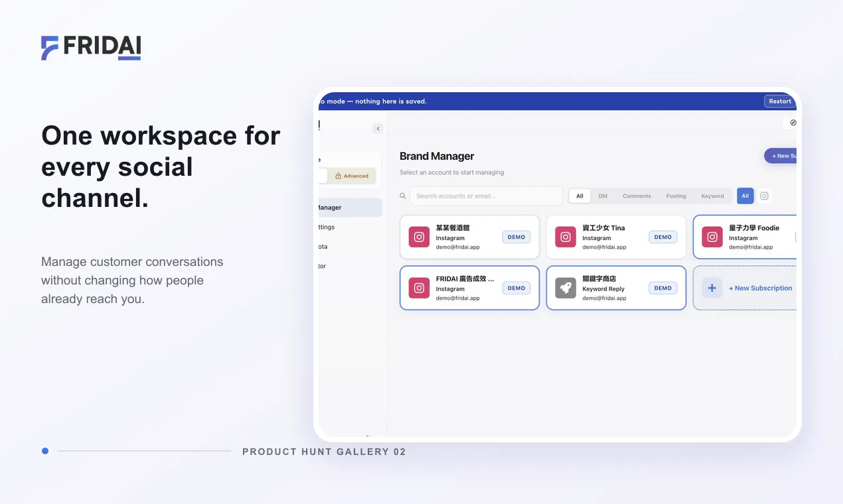This screenshot has height=504, width=843.
Task: Click Instagram icon on FRIDAI 廣告成效 card
Action: pos(420,288)
